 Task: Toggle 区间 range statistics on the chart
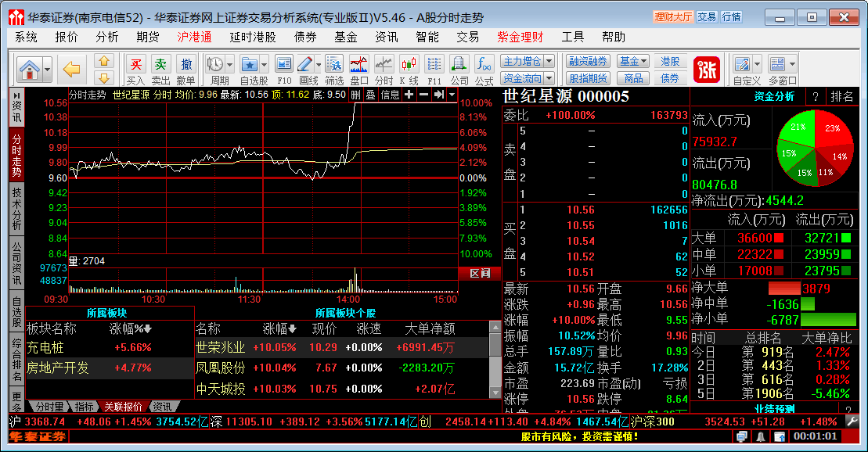pyautogui.click(x=480, y=273)
